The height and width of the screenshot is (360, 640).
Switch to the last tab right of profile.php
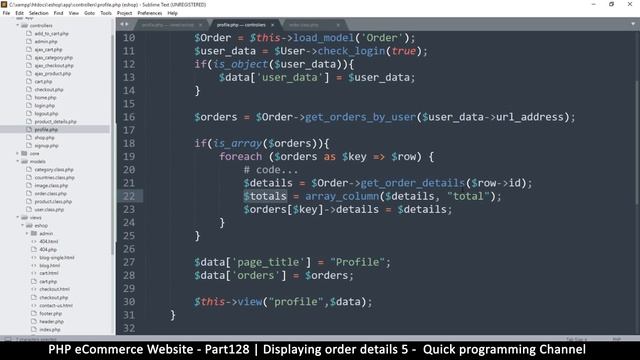(x=304, y=25)
